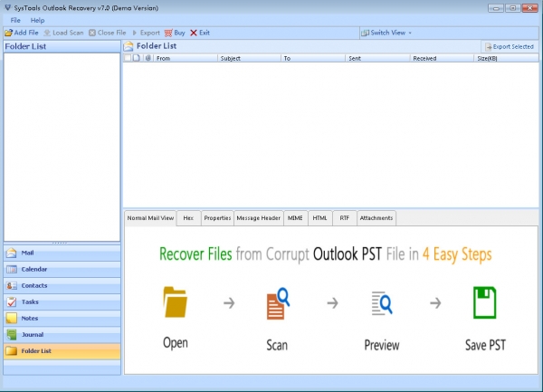Switch to the Message Header tab
Screen dimensions: 543x392
pos(258,218)
